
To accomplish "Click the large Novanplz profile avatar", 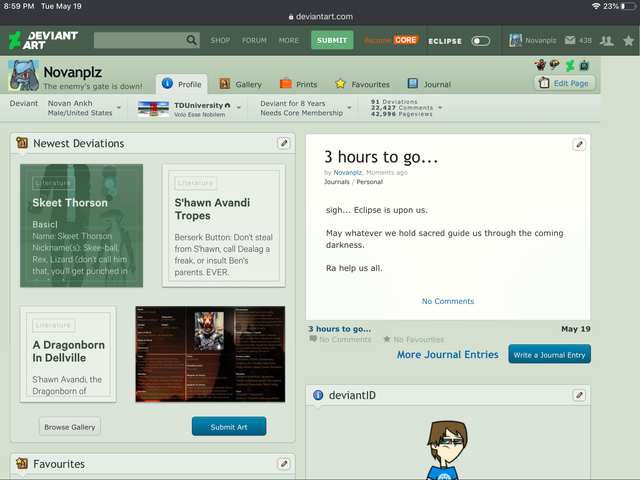I will pos(24,76).
